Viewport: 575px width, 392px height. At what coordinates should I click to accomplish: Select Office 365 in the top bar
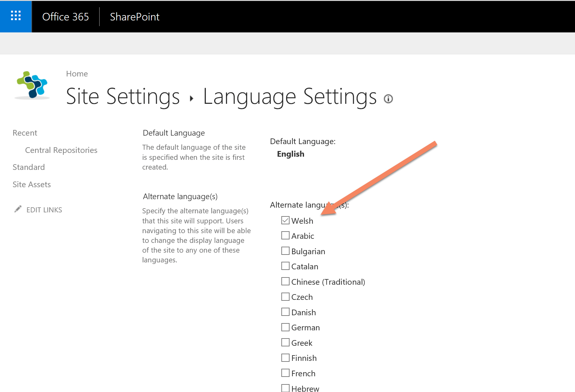coord(66,17)
